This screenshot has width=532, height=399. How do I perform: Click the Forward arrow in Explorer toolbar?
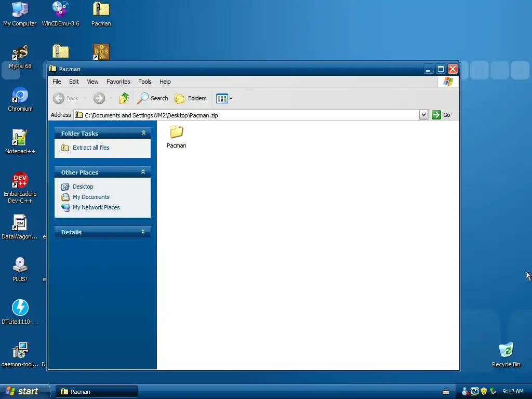tap(99, 98)
